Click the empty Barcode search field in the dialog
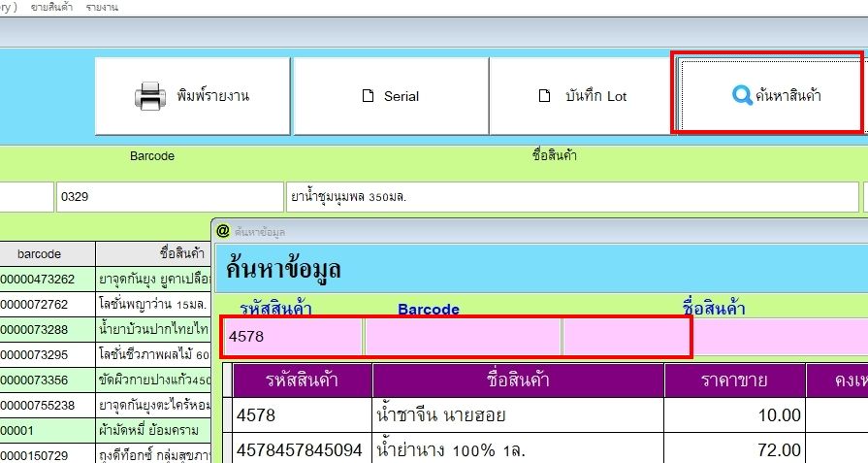Viewport: 868px width, 463px height. coord(463,337)
